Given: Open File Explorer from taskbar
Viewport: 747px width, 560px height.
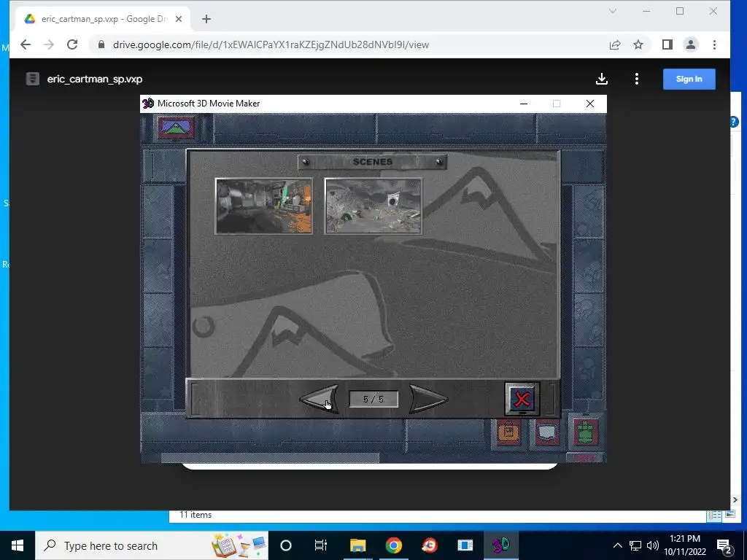Looking at the screenshot, I should [357, 545].
